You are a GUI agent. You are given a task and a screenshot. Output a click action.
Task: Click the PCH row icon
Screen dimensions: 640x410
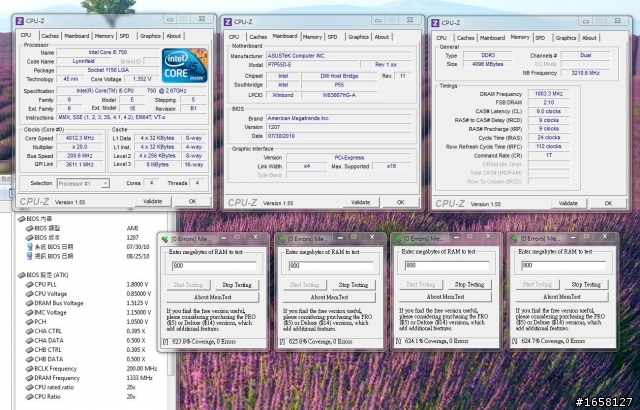coord(29,322)
